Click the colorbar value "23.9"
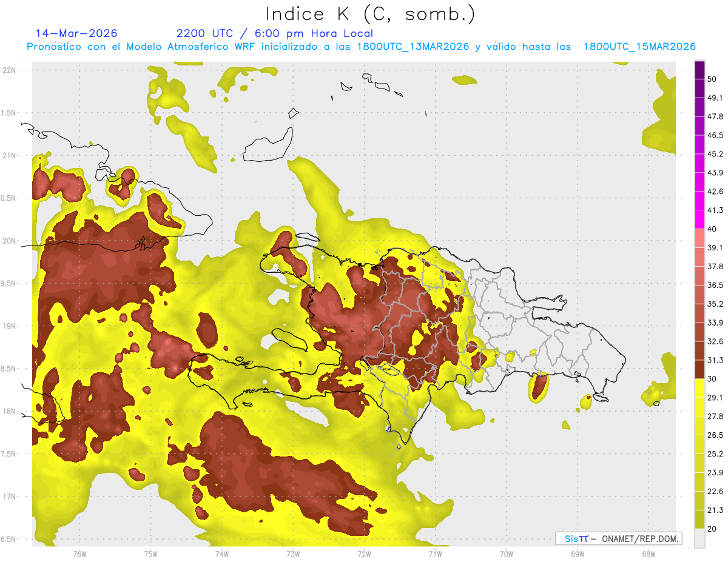728x562 pixels. [715, 473]
